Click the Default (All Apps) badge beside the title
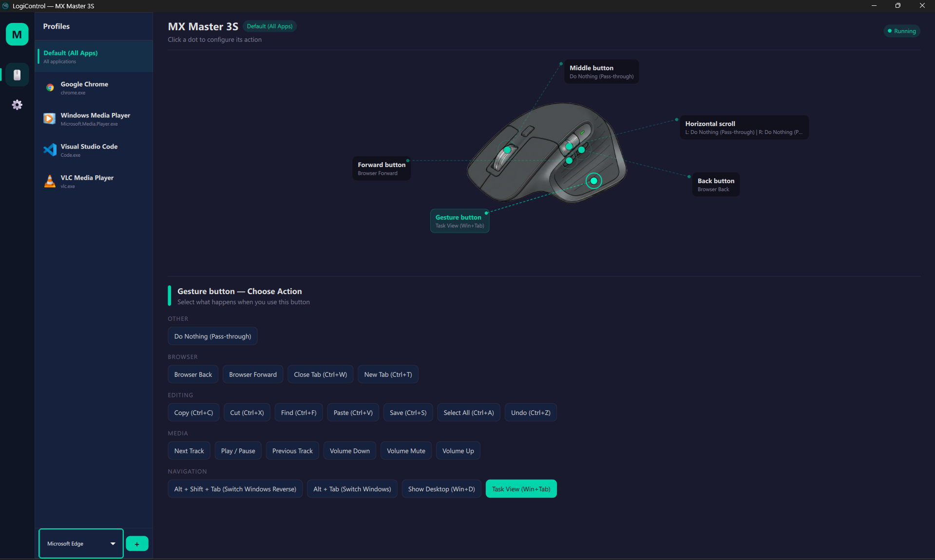 pyautogui.click(x=269, y=26)
